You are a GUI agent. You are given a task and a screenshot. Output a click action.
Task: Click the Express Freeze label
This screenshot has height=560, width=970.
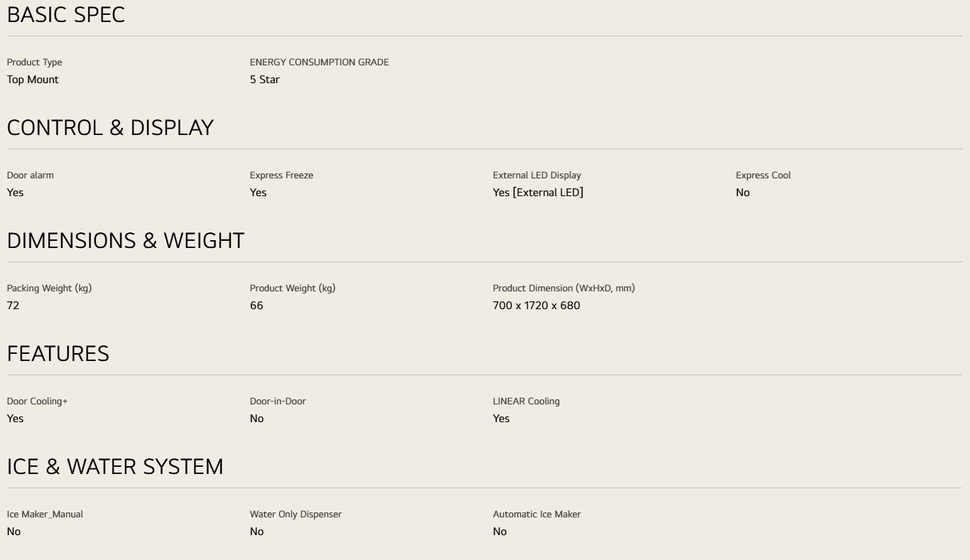pyautogui.click(x=281, y=176)
